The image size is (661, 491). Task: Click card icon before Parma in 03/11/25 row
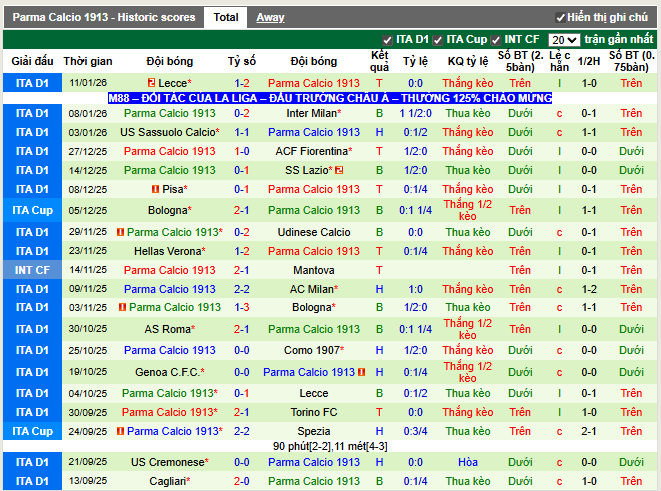point(123,307)
